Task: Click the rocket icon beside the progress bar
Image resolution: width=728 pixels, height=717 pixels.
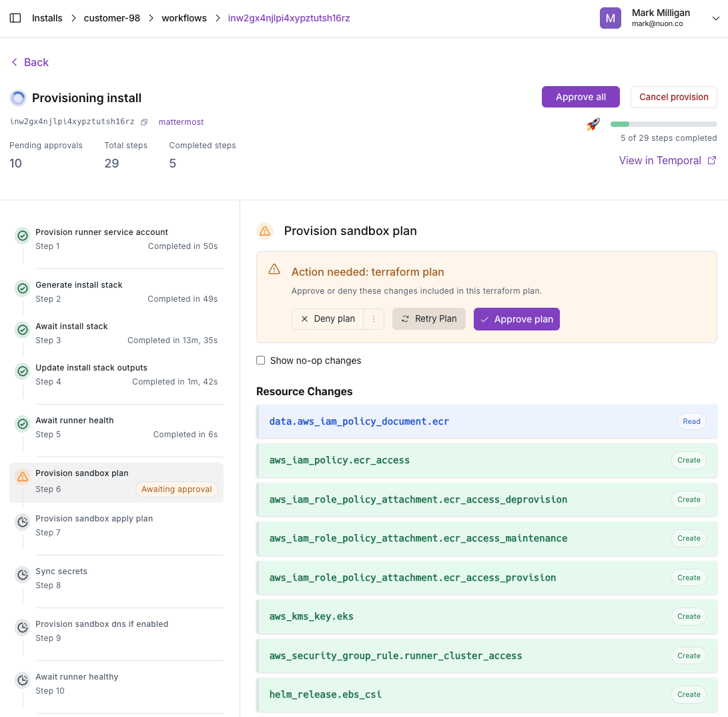Action: [x=593, y=124]
